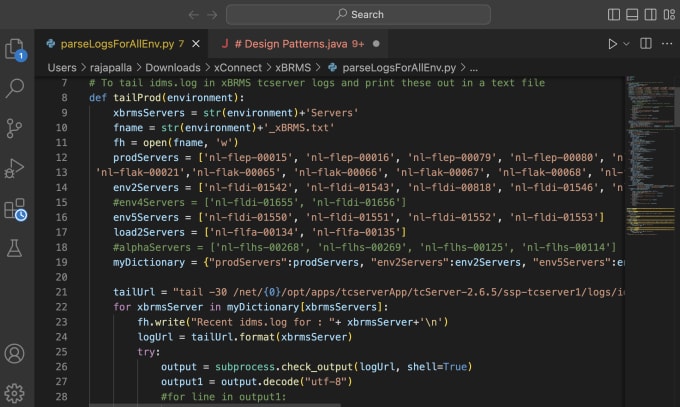Click the xbrmsServers variable on line 9
This screenshot has width=680, height=407.
149,113
